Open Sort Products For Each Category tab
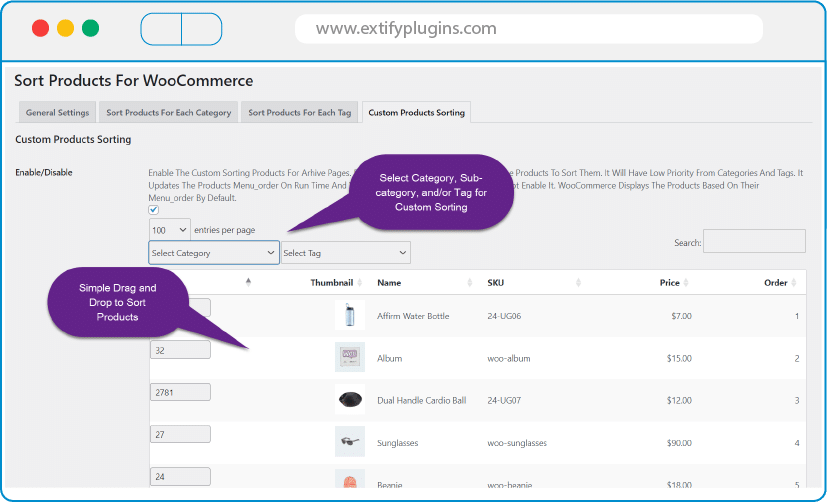The height and width of the screenshot is (502, 827). point(168,112)
